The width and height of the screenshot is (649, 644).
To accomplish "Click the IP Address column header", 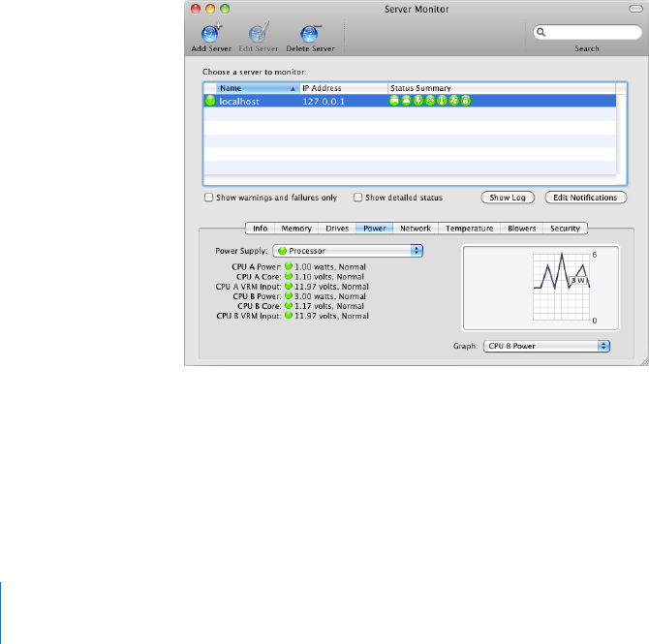I will pyautogui.click(x=344, y=88).
